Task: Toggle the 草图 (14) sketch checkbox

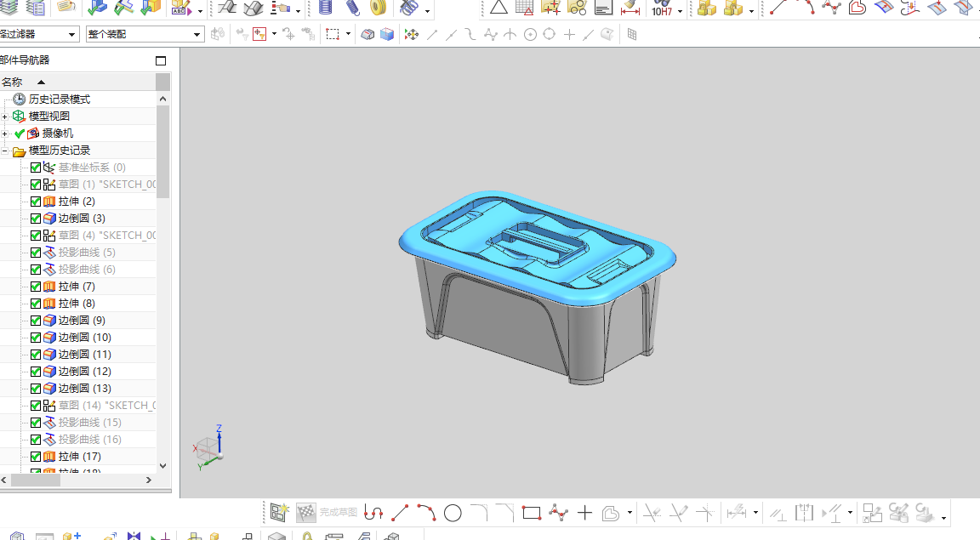Action: click(x=36, y=406)
